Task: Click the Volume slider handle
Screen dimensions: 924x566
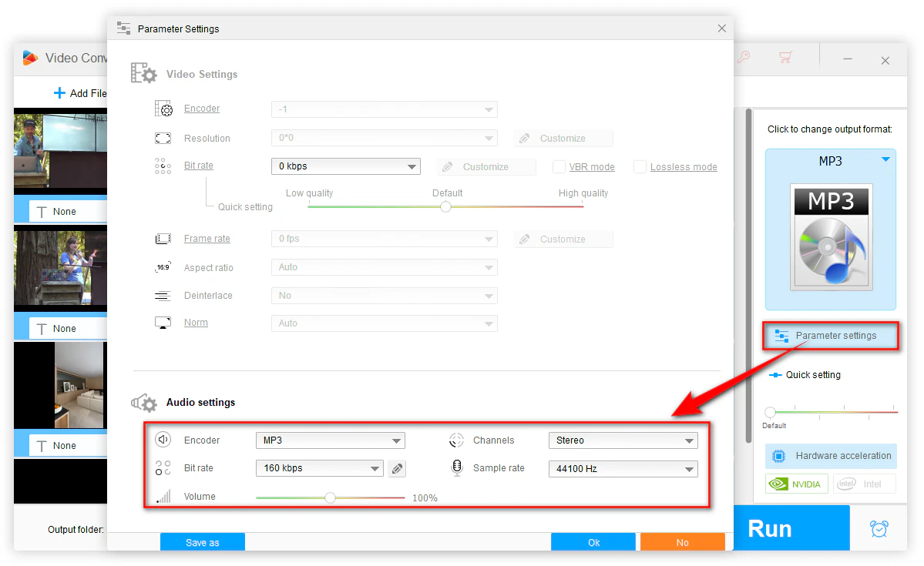Action: (330, 497)
